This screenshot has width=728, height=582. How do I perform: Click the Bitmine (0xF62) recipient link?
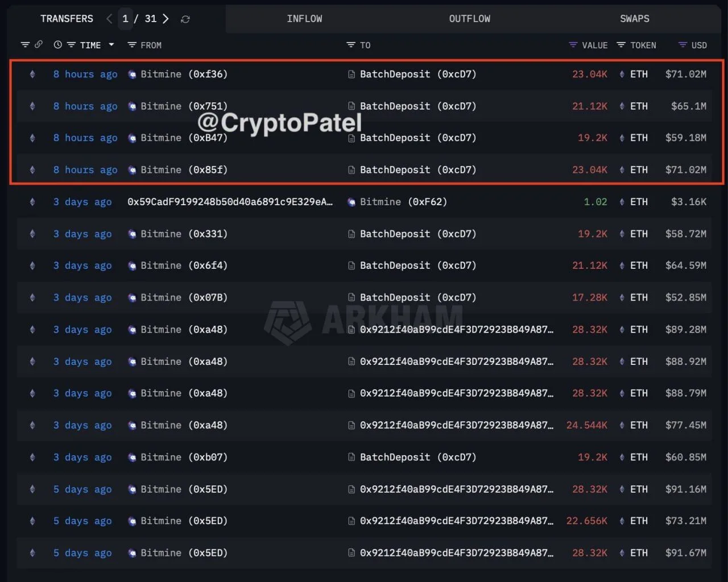(403, 202)
